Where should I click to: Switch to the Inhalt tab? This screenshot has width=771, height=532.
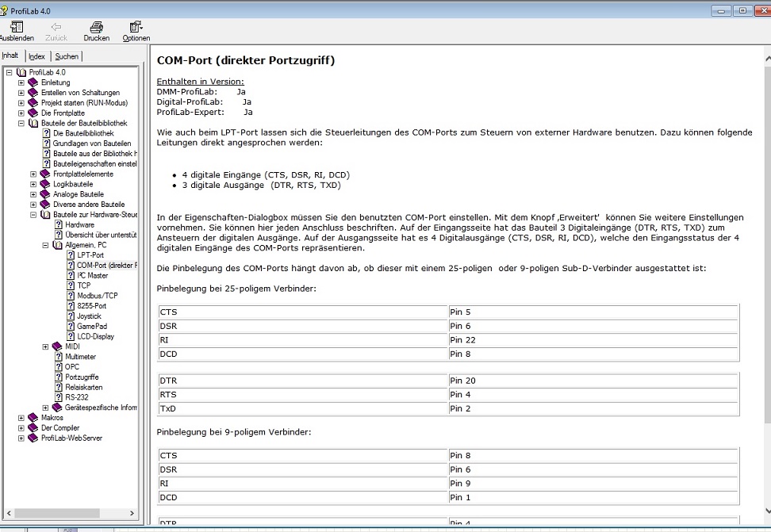[11, 55]
